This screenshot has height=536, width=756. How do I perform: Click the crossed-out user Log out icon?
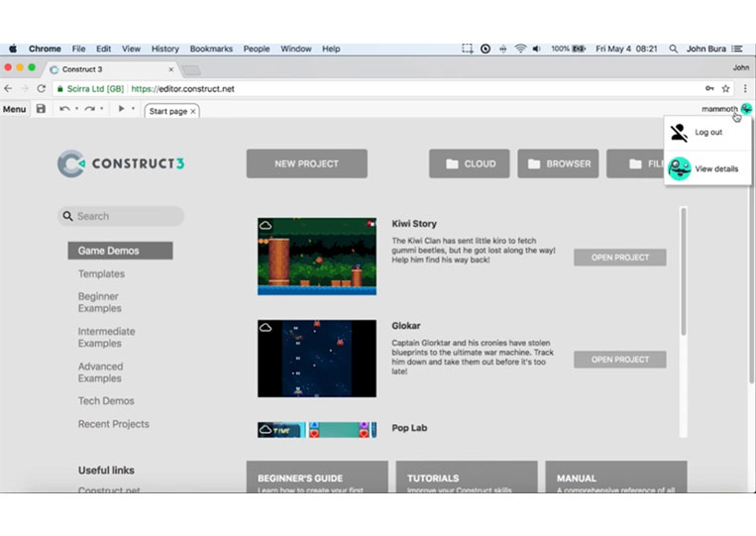coord(679,133)
